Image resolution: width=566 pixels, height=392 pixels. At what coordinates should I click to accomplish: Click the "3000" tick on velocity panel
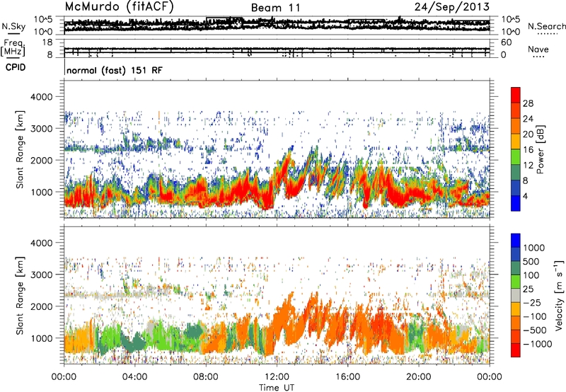pyautogui.click(x=42, y=275)
